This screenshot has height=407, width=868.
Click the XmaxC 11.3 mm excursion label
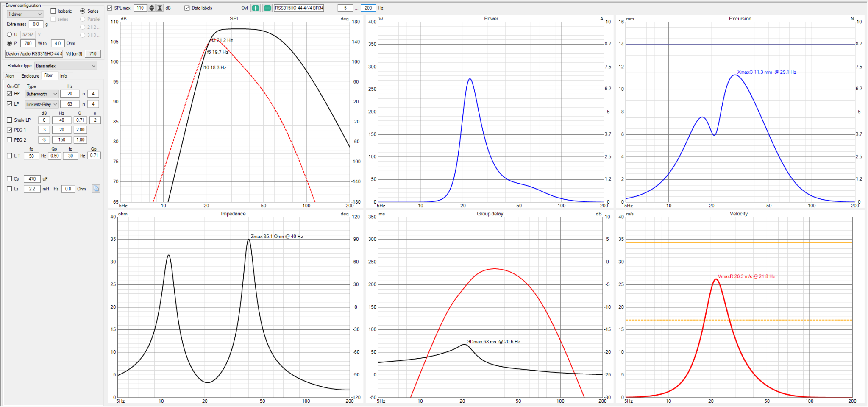coord(767,72)
